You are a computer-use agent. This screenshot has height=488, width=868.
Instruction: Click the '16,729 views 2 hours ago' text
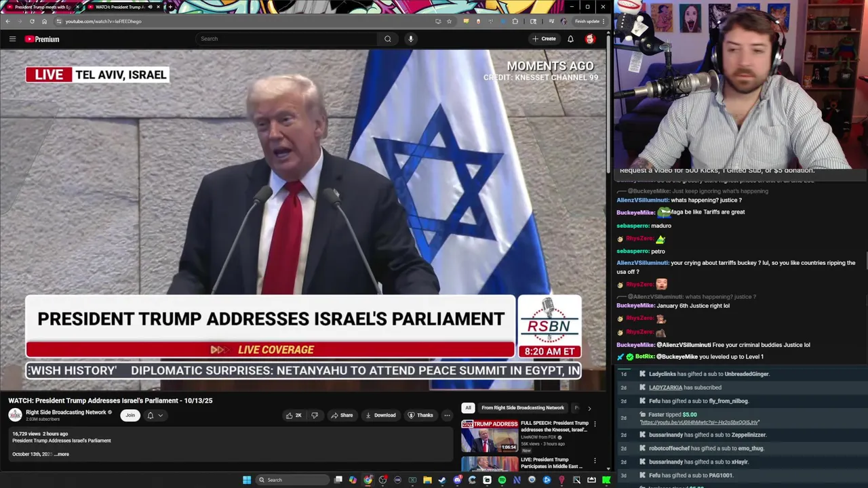click(40, 434)
